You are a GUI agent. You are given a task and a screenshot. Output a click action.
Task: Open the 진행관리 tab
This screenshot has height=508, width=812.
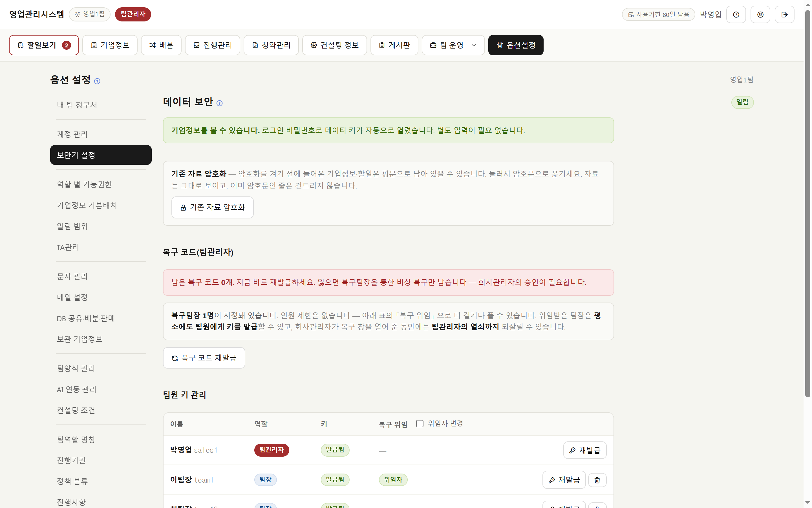pos(212,45)
